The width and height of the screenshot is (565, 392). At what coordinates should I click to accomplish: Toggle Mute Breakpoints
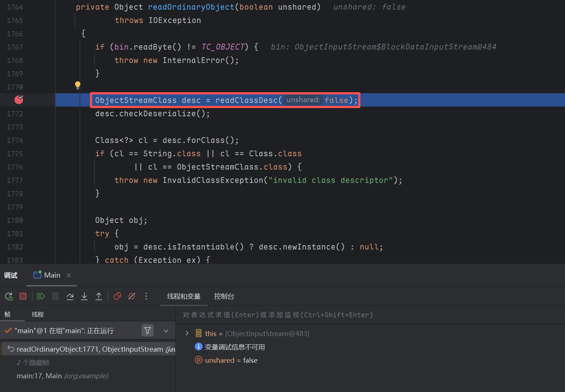tap(132, 296)
